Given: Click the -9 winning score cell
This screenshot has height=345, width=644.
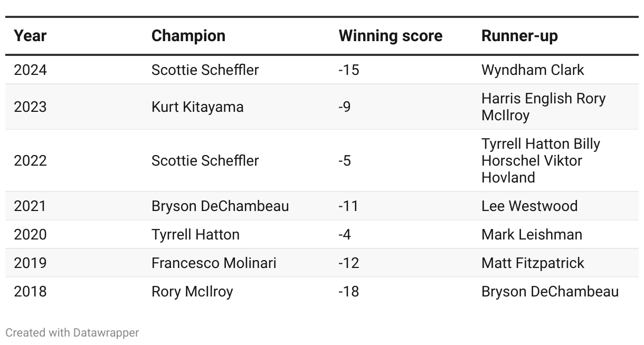Looking at the screenshot, I should [x=345, y=107].
